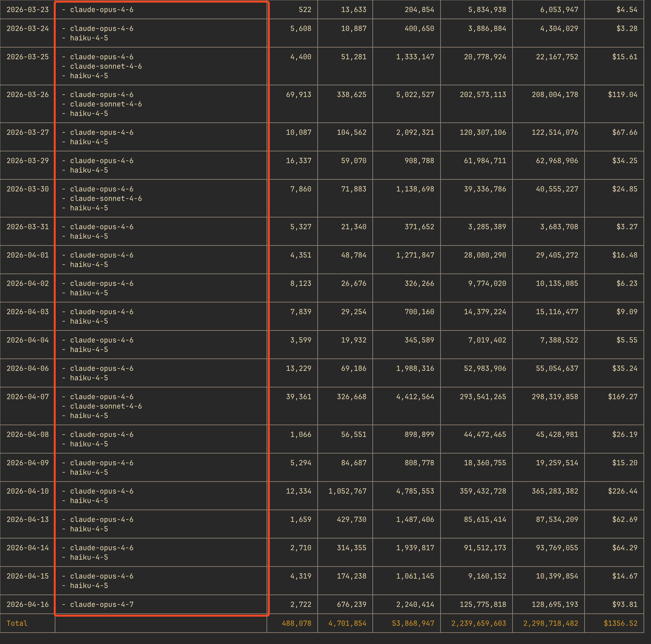651x644 pixels.
Task: Click the $169.27 cost value
Action: click(x=623, y=397)
